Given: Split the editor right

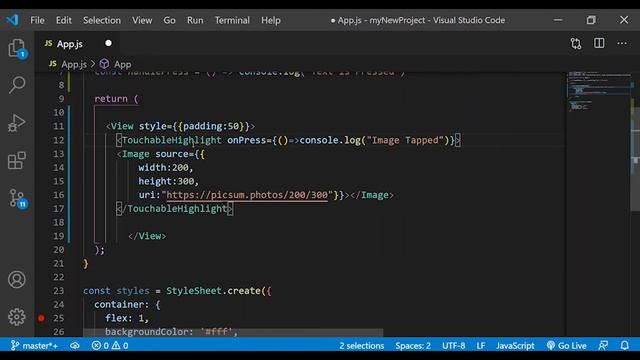Looking at the screenshot, I should (x=599, y=43).
